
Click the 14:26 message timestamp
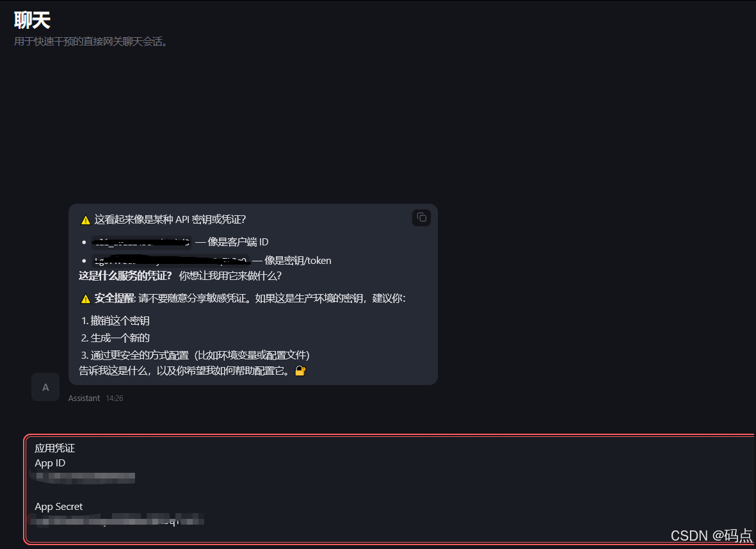(115, 398)
